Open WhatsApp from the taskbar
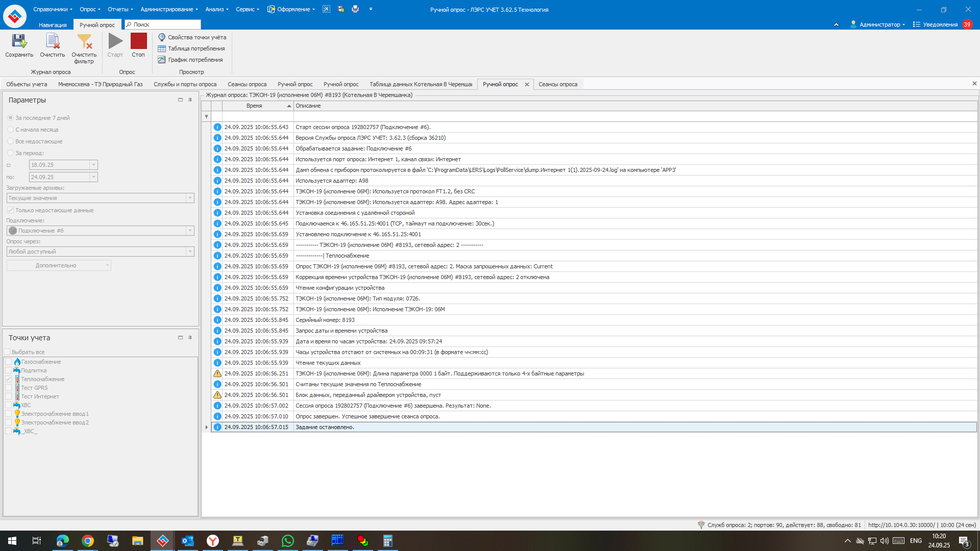980x551 pixels. click(x=287, y=541)
